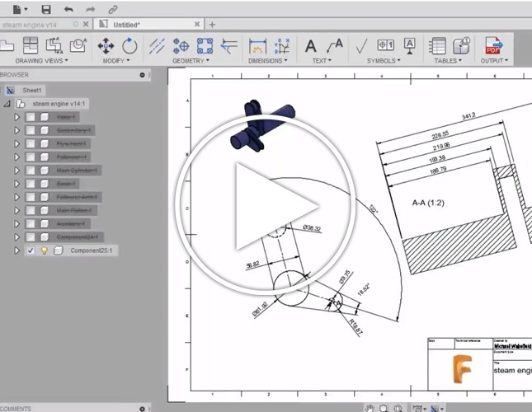Screen dimensions: 532x412
Task: Check the Main Cylinder component checkbox
Action: pos(31,171)
